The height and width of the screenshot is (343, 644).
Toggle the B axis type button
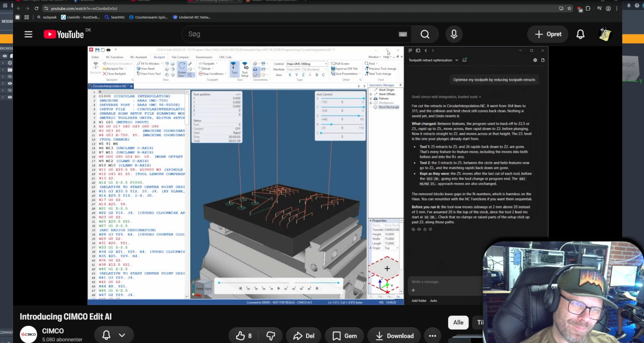tap(317, 75)
